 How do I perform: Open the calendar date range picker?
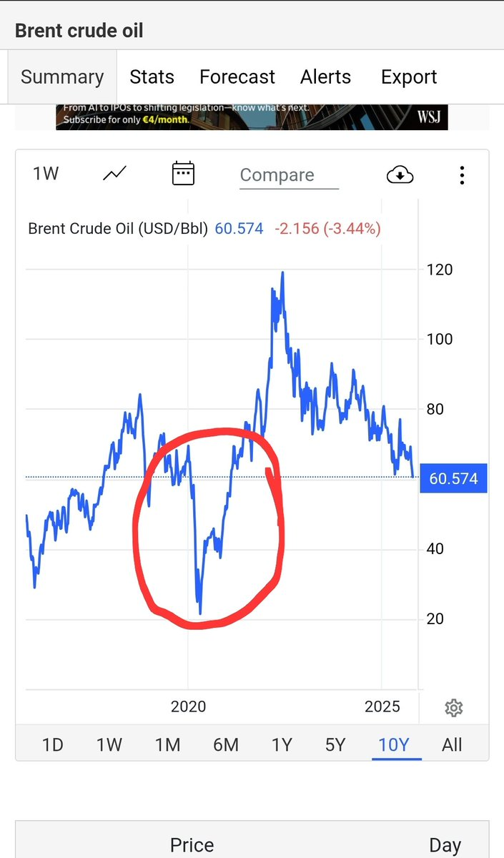(x=183, y=174)
